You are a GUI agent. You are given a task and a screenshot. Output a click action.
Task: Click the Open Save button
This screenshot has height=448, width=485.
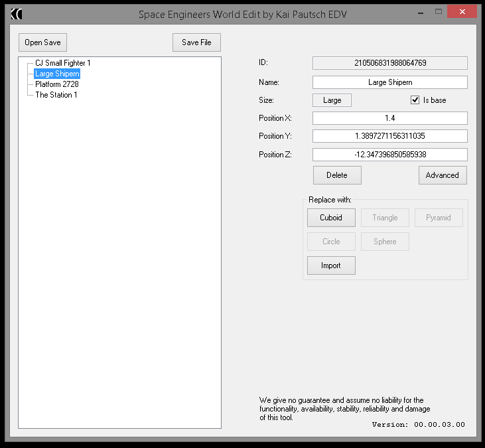[42, 42]
